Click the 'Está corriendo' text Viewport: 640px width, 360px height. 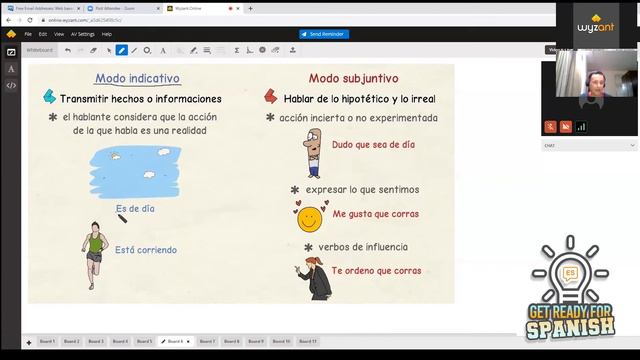(x=146, y=250)
